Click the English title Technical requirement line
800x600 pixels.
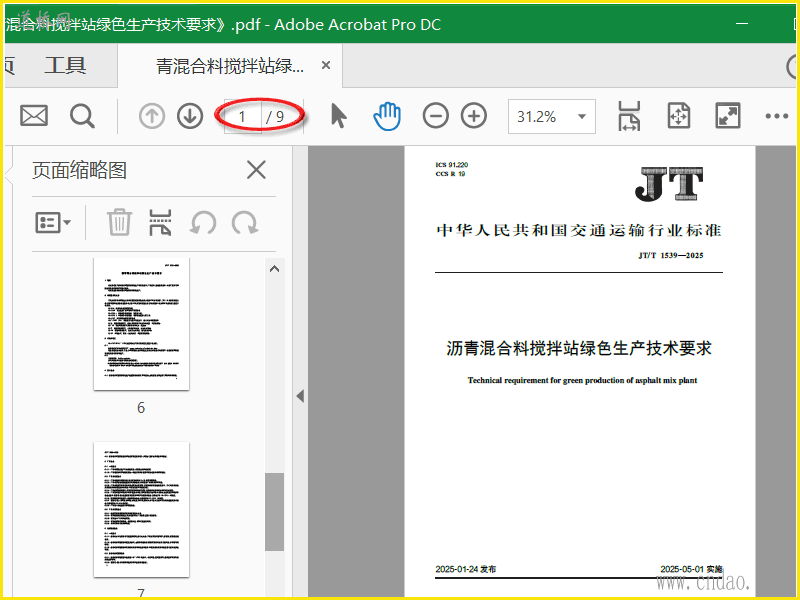click(582, 380)
